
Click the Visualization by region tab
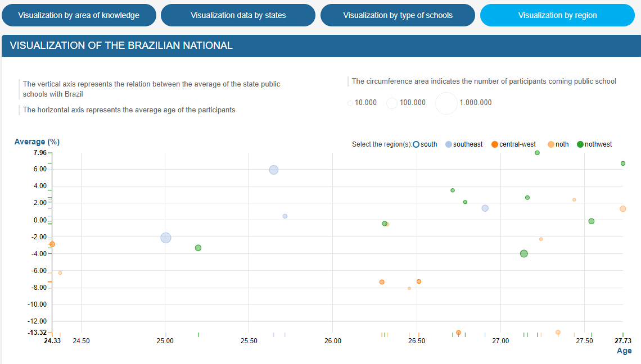point(557,15)
